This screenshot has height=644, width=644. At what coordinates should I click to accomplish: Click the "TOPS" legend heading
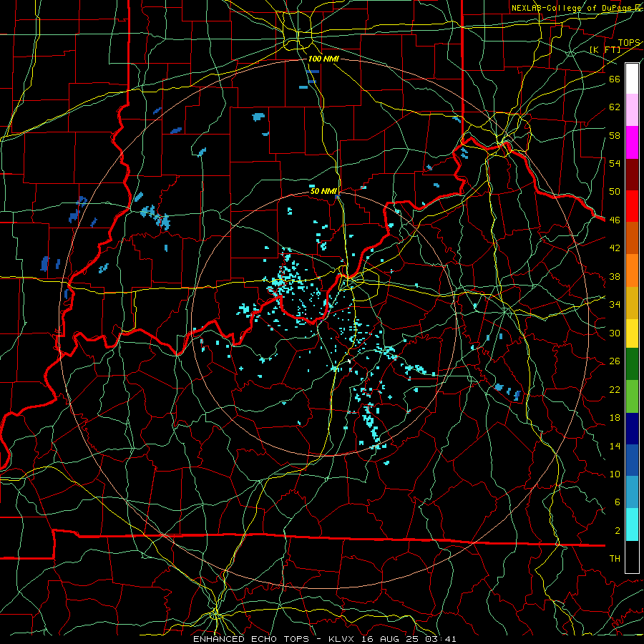click(x=629, y=43)
